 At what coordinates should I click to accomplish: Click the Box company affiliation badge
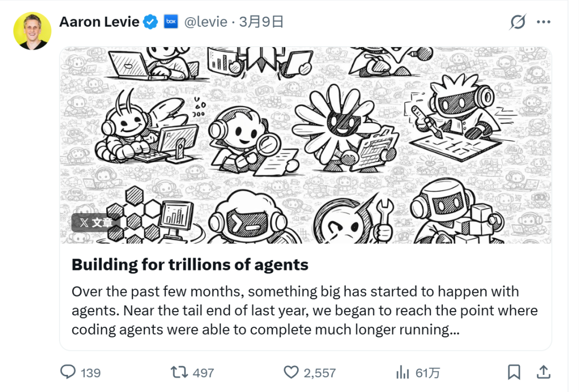coord(171,22)
